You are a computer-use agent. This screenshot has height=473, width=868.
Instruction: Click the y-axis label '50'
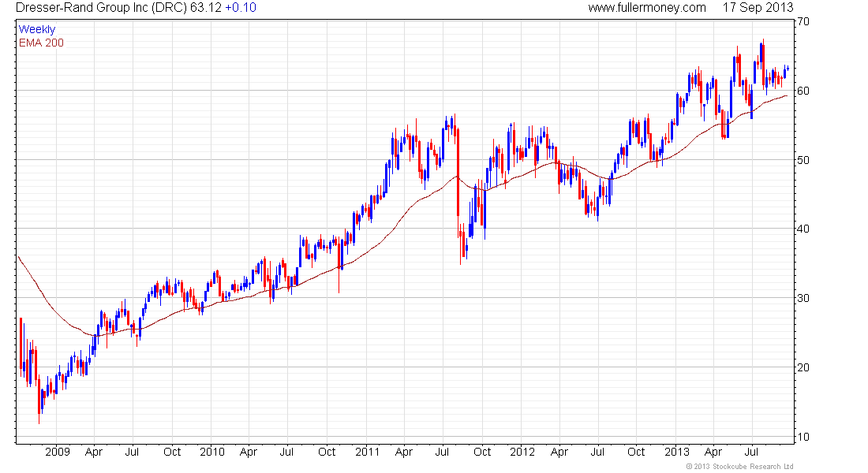coord(803,160)
